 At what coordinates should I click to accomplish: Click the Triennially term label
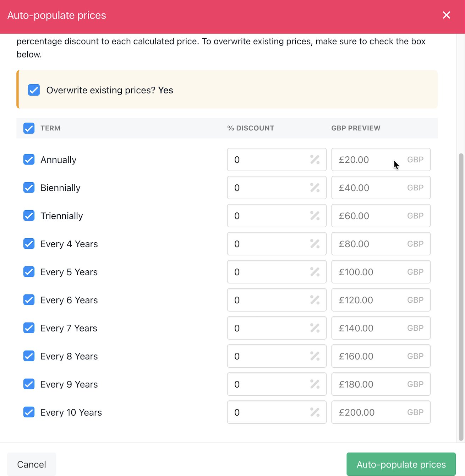tap(61, 216)
